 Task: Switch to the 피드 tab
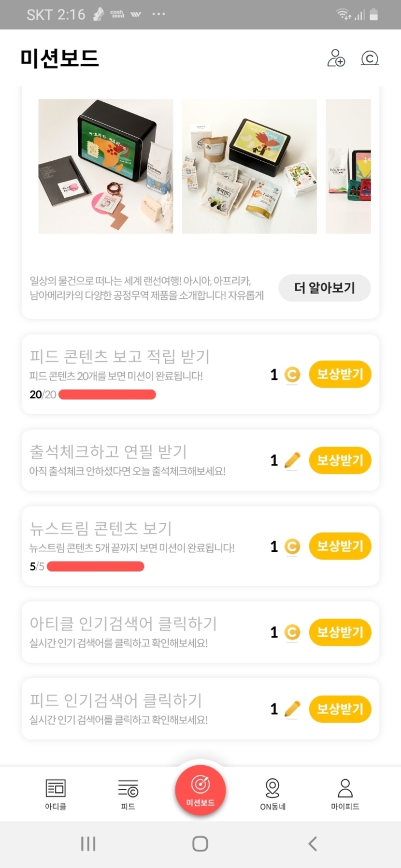(x=128, y=794)
